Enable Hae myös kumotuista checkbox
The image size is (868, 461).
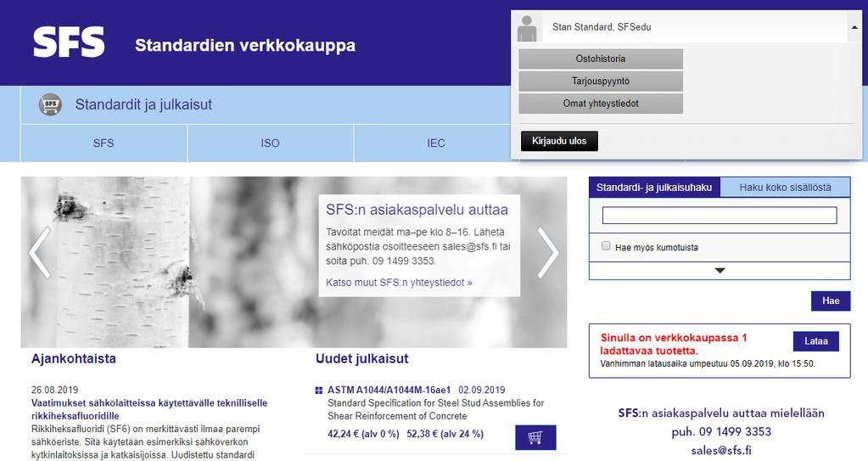point(606,246)
